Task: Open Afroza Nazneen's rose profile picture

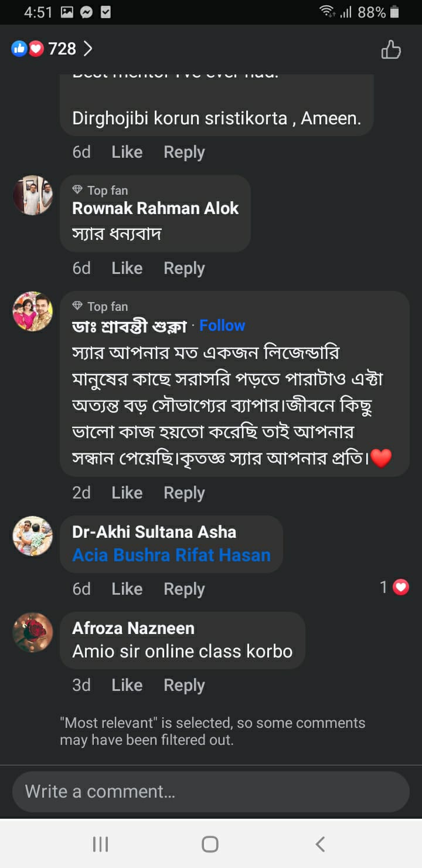Action: [x=33, y=632]
